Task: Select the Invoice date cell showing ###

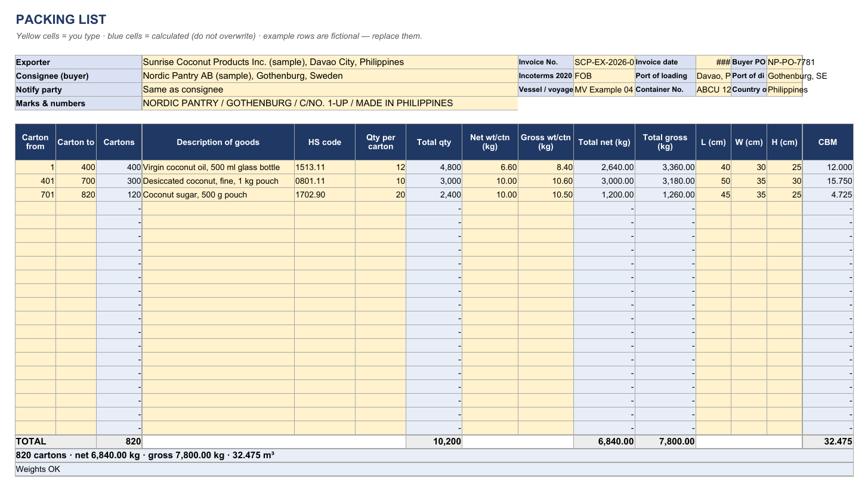Action: tap(713, 62)
